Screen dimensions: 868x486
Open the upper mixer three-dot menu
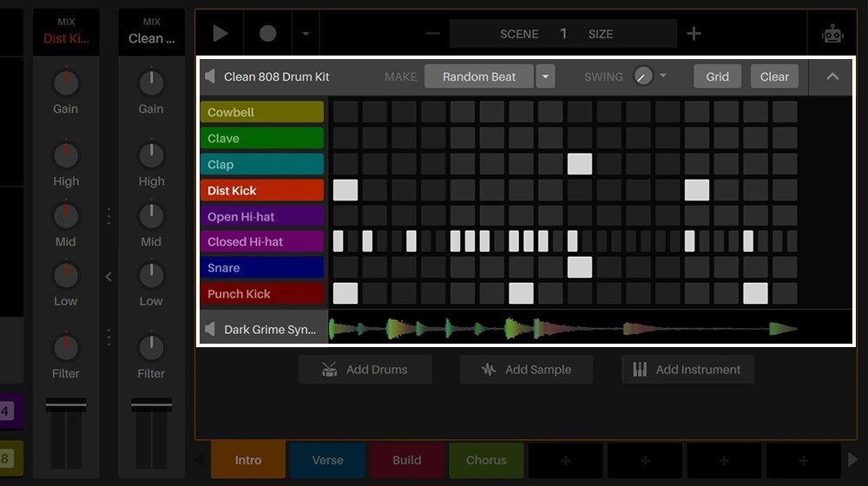pos(108,216)
